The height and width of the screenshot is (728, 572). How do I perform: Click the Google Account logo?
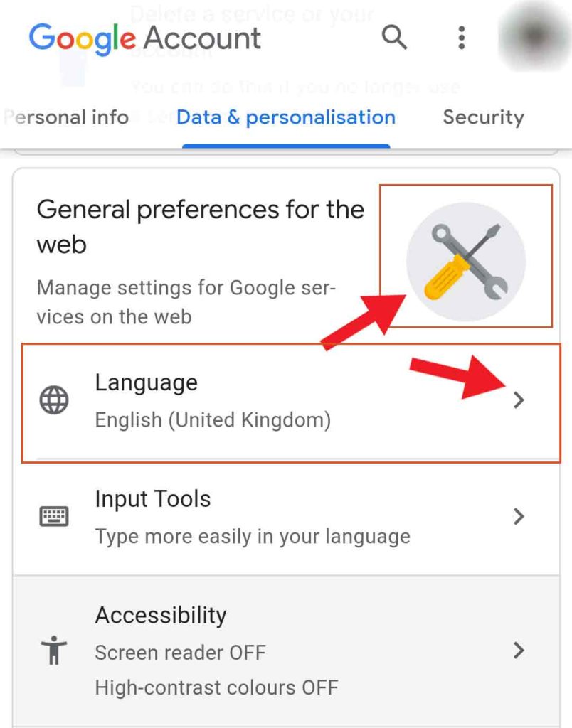point(144,39)
